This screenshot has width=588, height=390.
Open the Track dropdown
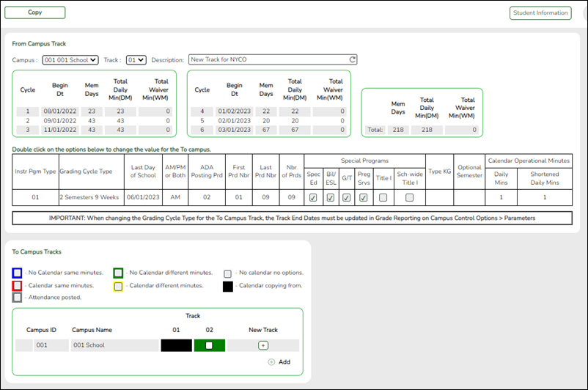tap(136, 60)
